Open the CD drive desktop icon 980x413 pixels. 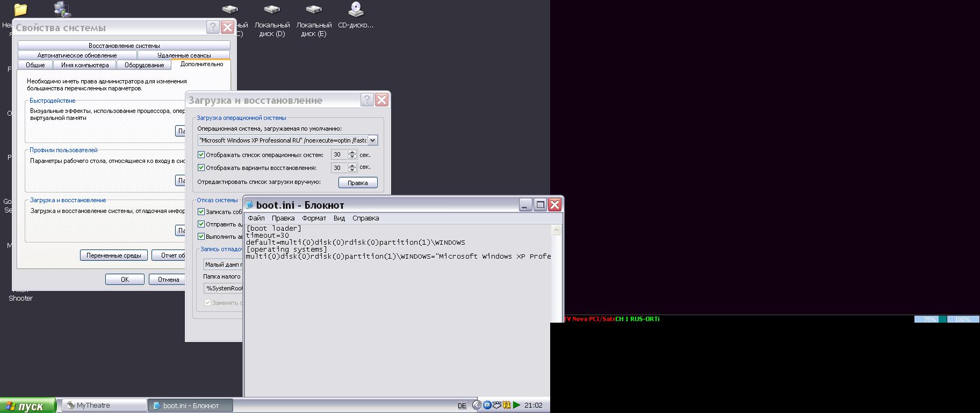pyautogui.click(x=356, y=16)
